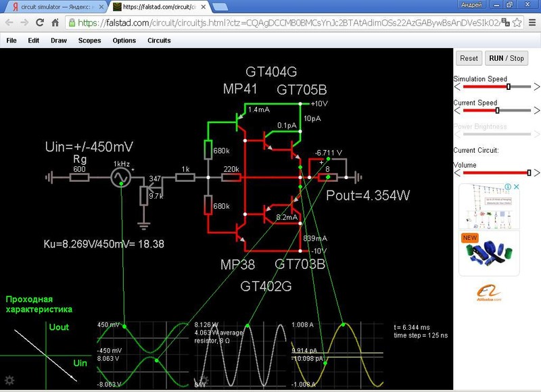Click the Андрей profile button
Image resolution: width=541 pixels, height=392 pixels.
click(x=471, y=5)
